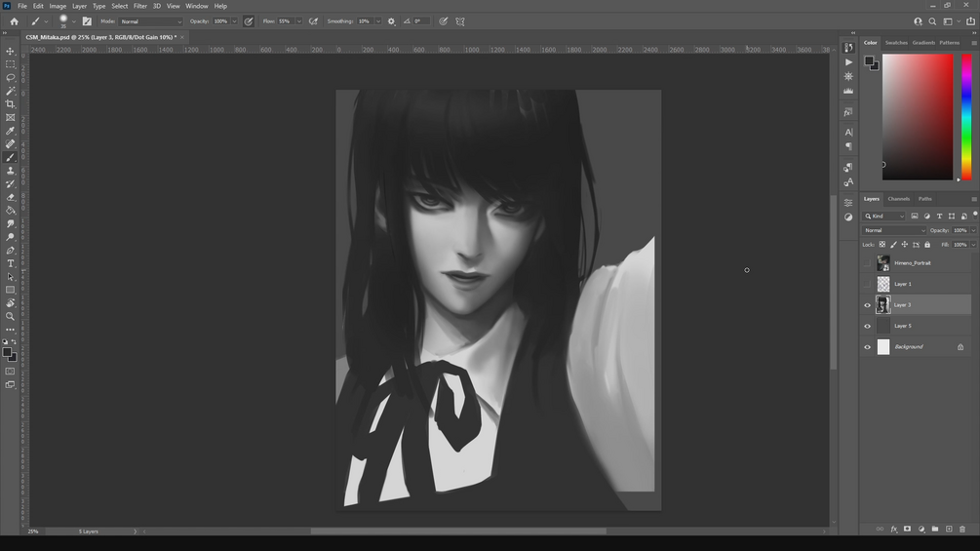Select the Rectangle shape tool
This screenshot has height=551, width=980.
[x=10, y=290]
